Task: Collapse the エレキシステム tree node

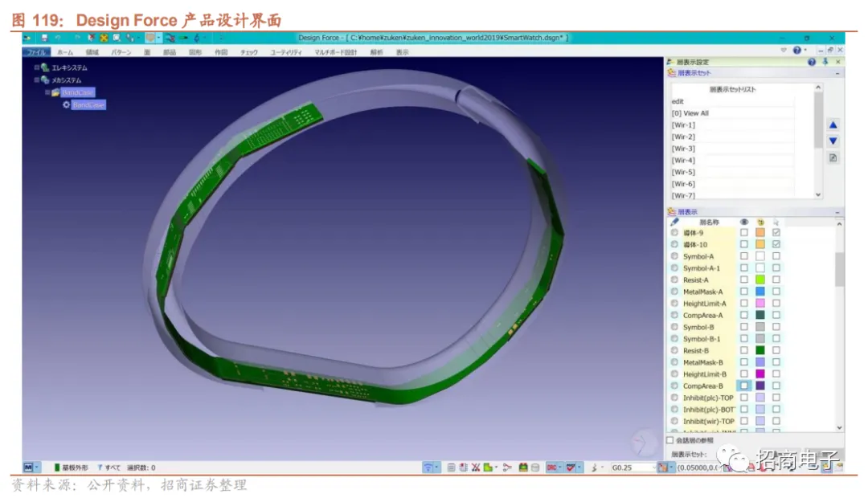Action: [36, 67]
